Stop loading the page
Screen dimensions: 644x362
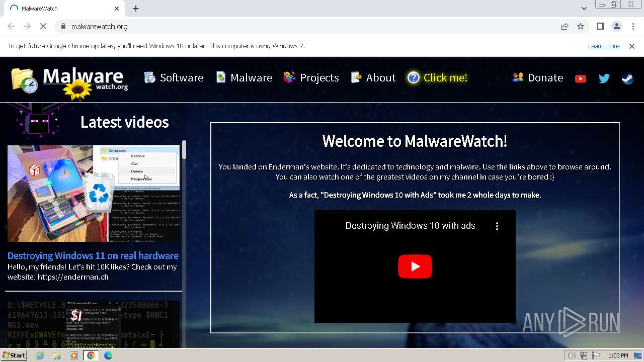click(43, 26)
